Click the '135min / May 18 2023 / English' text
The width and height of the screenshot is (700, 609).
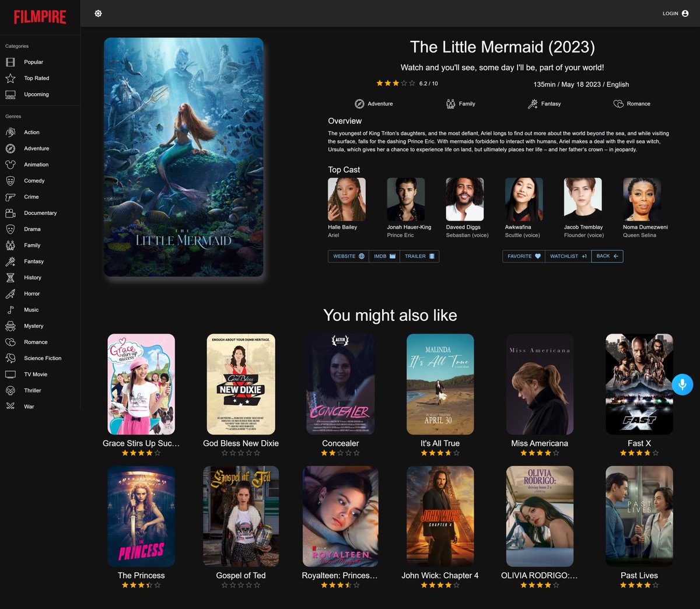[x=581, y=85]
